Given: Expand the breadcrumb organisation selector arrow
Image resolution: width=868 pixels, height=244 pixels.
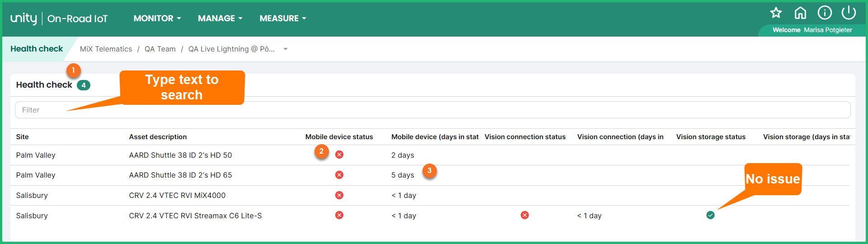Looking at the screenshot, I should (286, 49).
